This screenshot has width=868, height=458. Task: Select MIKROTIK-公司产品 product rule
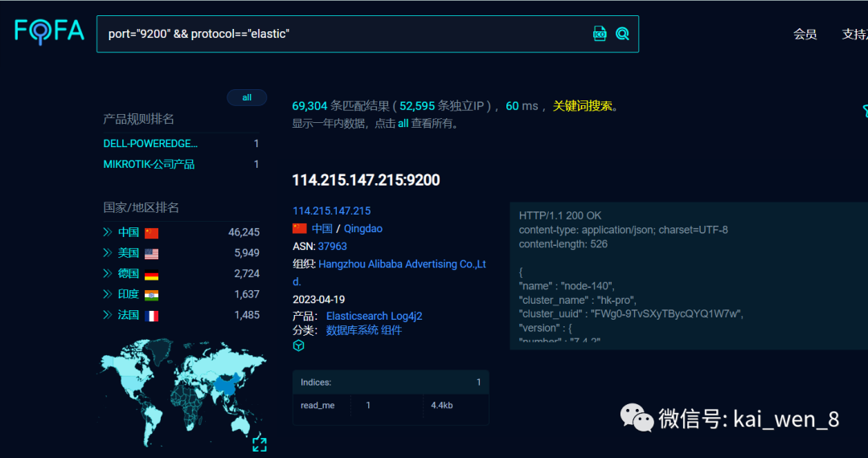click(x=149, y=164)
